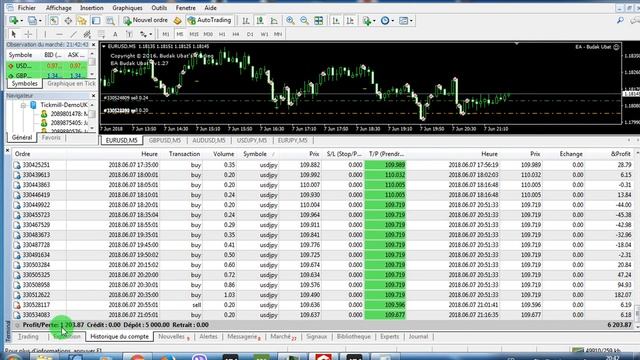Open the indicators list dropdown

[x=368, y=20]
